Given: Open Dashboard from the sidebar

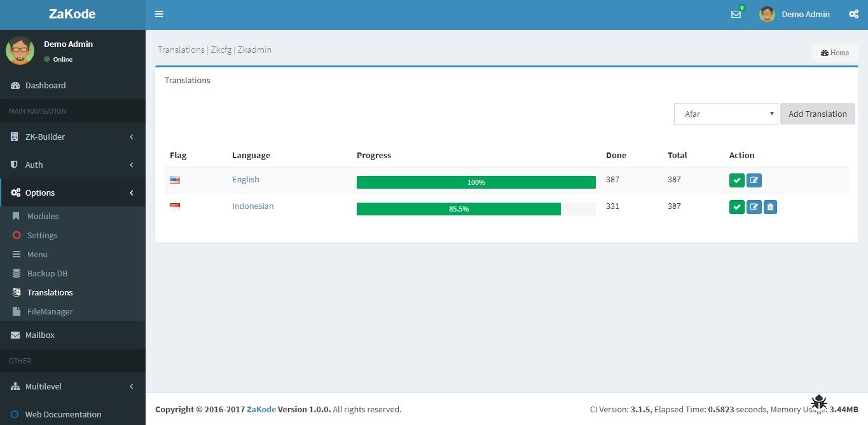Looking at the screenshot, I should point(72,85).
